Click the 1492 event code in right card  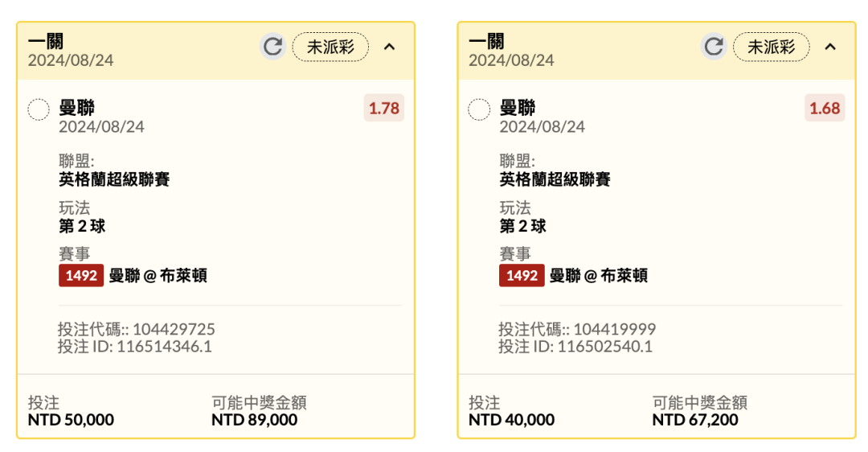(x=522, y=276)
